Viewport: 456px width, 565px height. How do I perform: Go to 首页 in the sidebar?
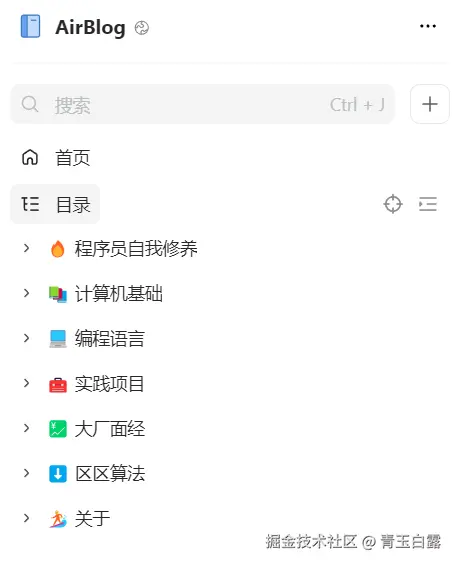pyautogui.click(x=72, y=158)
